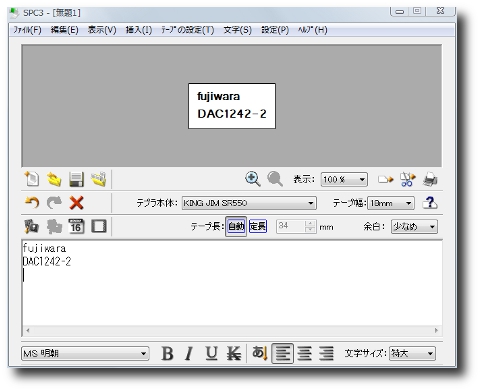Toggle underline text formatting
The width and height of the screenshot is (480, 391).
[x=211, y=353]
